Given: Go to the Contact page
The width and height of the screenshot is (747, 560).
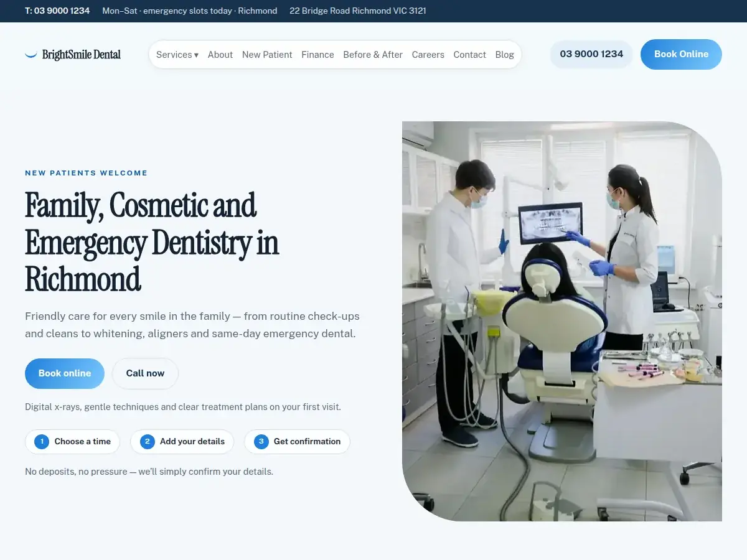Looking at the screenshot, I should click(469, 55).
